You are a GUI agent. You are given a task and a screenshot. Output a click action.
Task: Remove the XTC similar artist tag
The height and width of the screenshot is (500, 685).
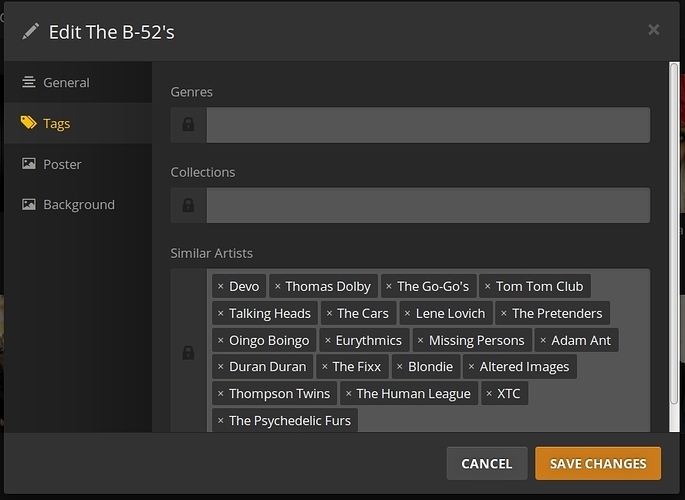(x=489, y=394)
